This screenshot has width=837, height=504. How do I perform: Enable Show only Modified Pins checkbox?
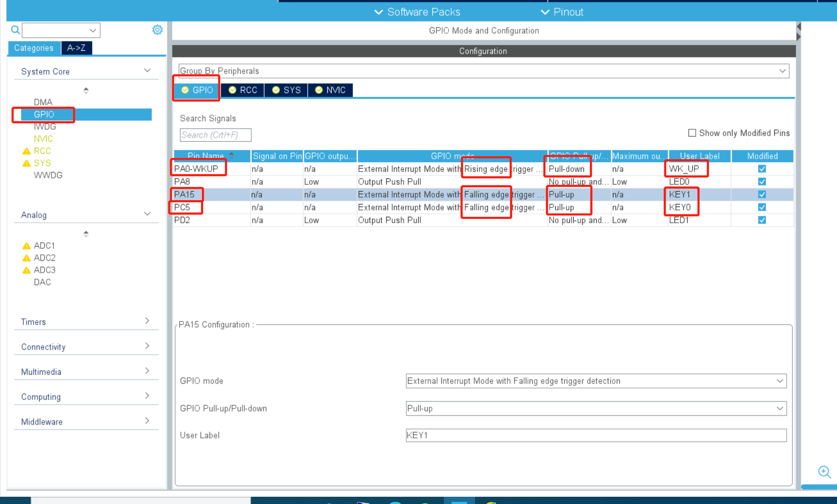tap(692, 133)
